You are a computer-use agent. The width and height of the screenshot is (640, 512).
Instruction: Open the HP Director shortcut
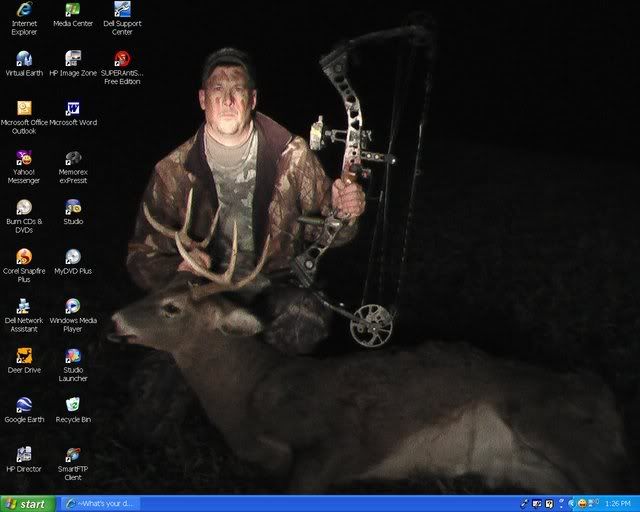24,460
